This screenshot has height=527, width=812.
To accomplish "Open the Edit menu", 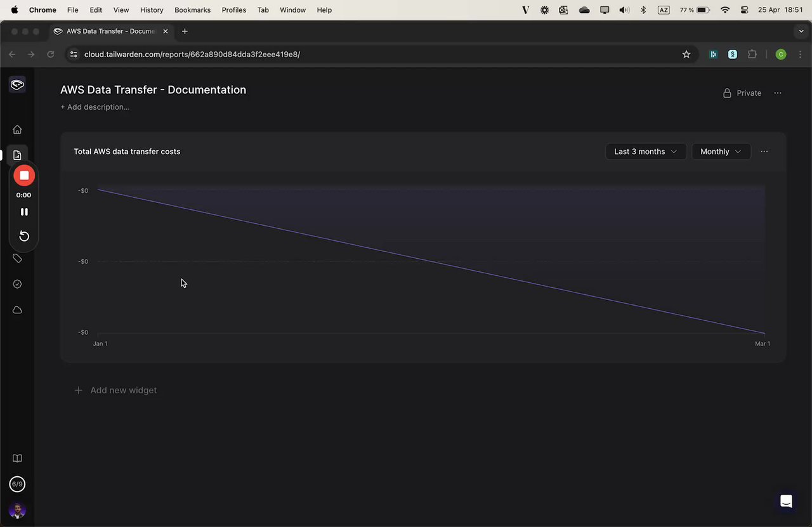I will tap(96, 10).
